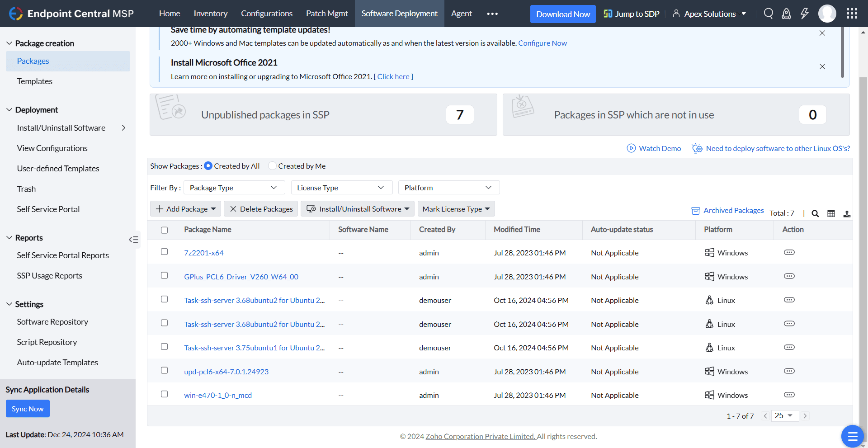Screen dimensions: 868x448
Task: Open the Package Type filter dropdown
Action: (x=234, y=187)
